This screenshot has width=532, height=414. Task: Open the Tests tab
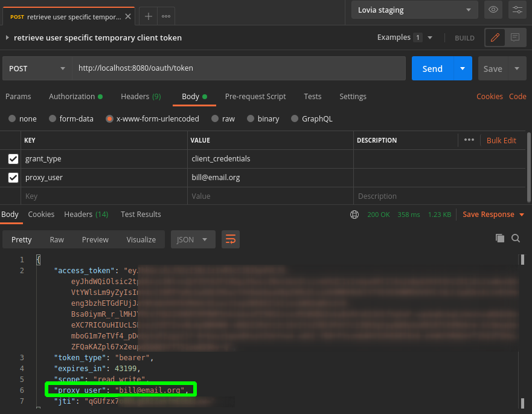312,97
